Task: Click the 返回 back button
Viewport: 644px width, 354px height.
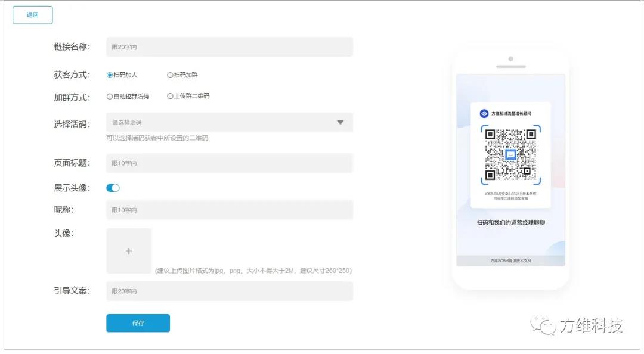Action: [32, 15]
